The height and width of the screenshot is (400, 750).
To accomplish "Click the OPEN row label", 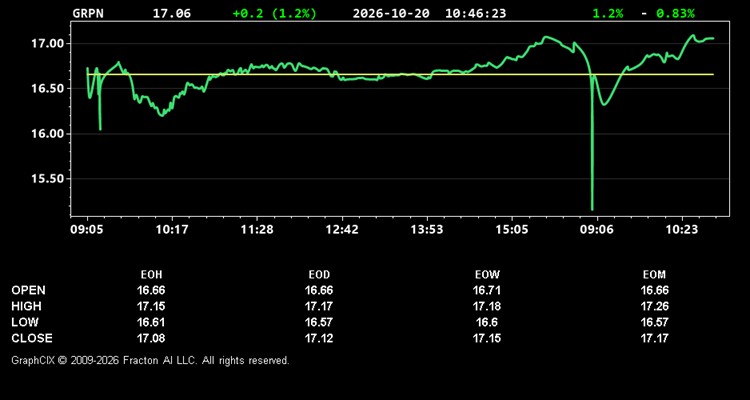I will [x=28, y=290].
